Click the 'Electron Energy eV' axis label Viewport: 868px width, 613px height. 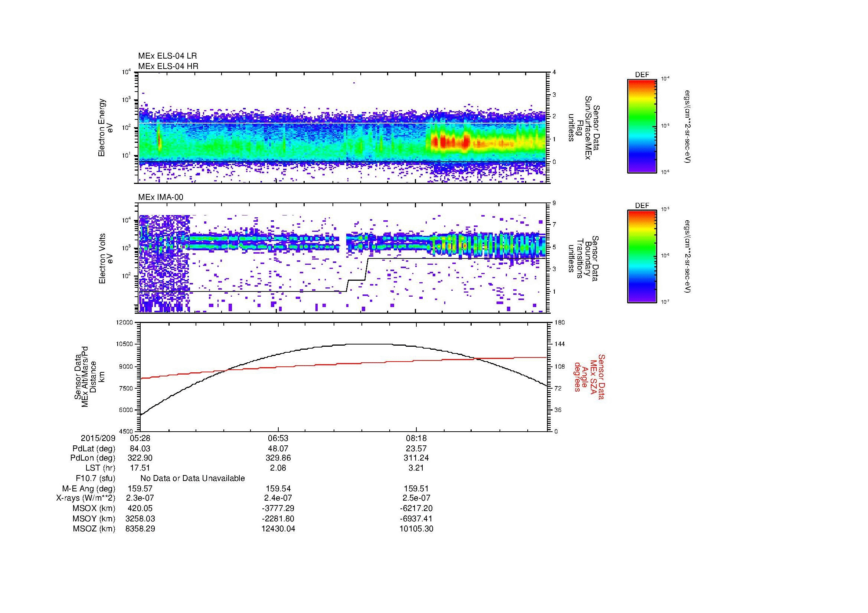point(105,128)
